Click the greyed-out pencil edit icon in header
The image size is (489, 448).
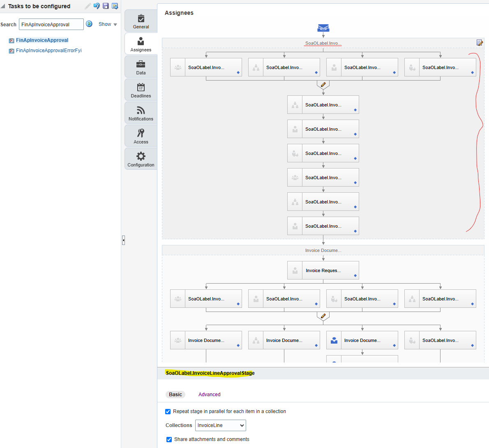(88, 6)
